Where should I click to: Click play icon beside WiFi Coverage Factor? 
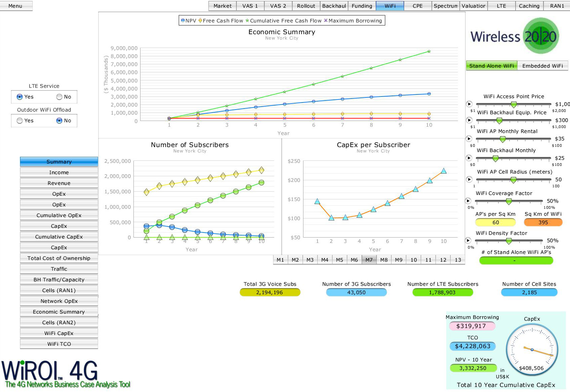[x=468, y=201]
